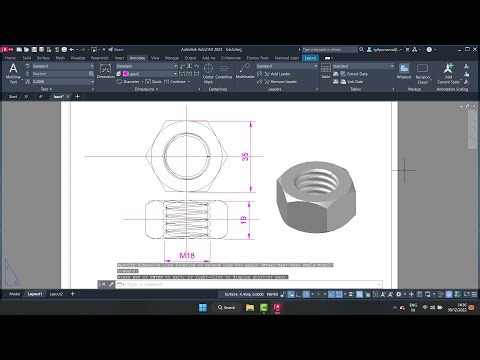Click the Redo arrow in quick access toolbar
This screenshot has width=480, height=360.
point(83,50)
